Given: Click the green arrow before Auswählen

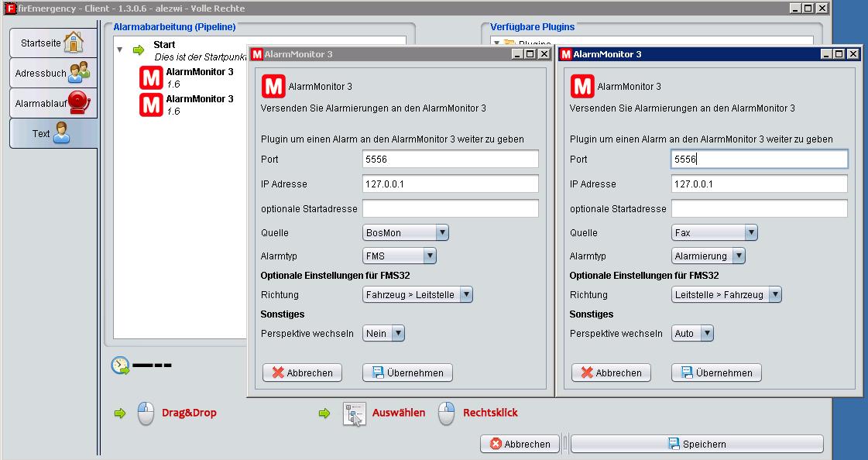Looking at the screenshot, I should 324,413.
